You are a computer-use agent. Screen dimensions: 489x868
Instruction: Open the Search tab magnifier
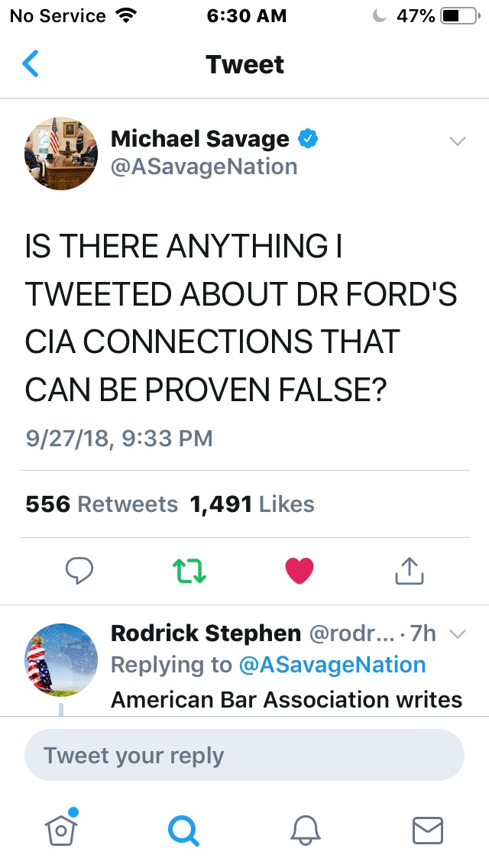[x=183, y=829]
